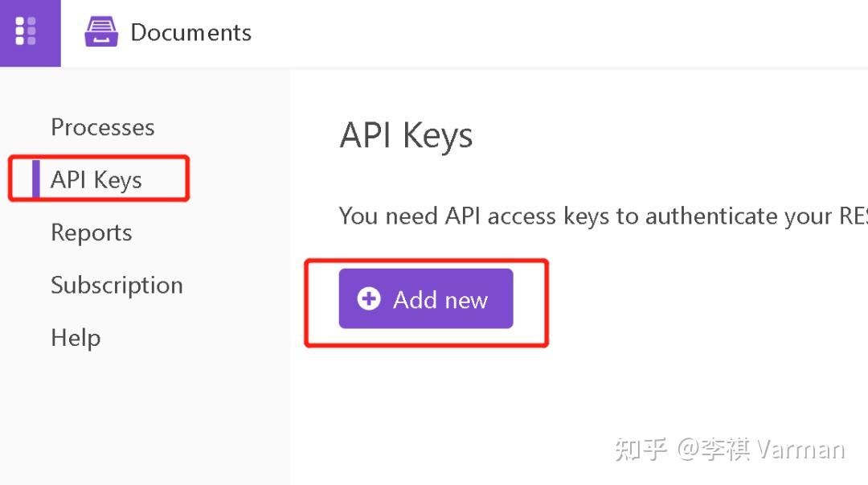
Task: Click the empty sidebar space below Help
Action: 145,418
